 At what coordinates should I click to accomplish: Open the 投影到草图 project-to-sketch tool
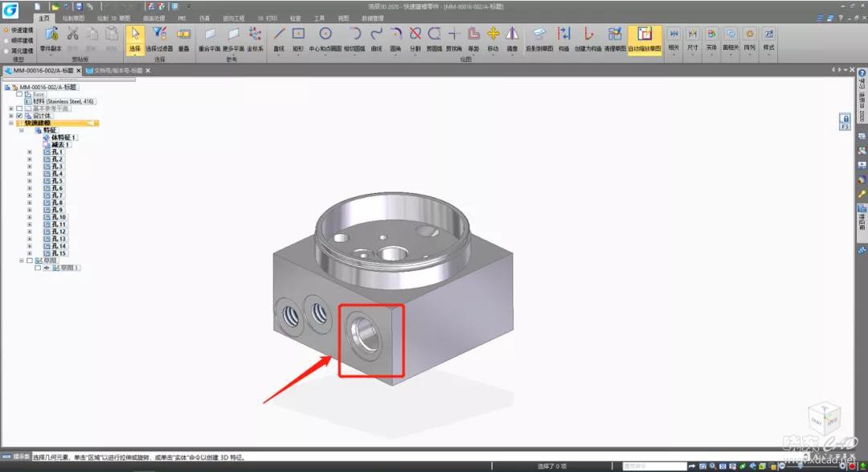tap(538, 35)
